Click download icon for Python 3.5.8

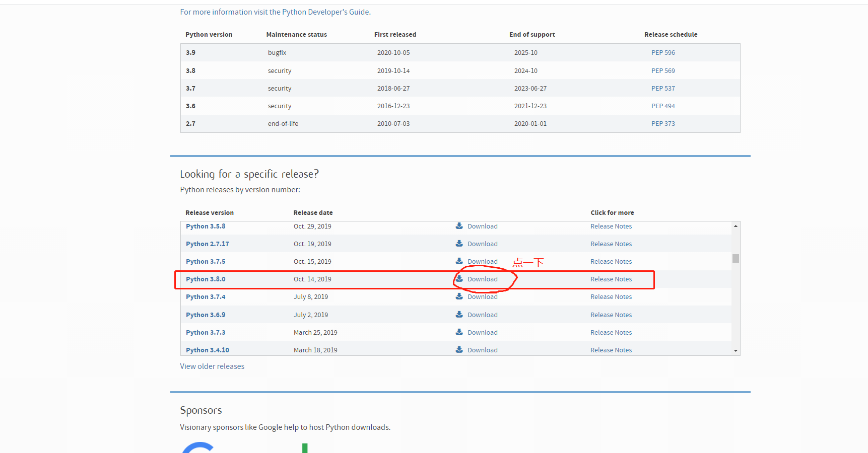pyautogui.click(x=459, y=226)
